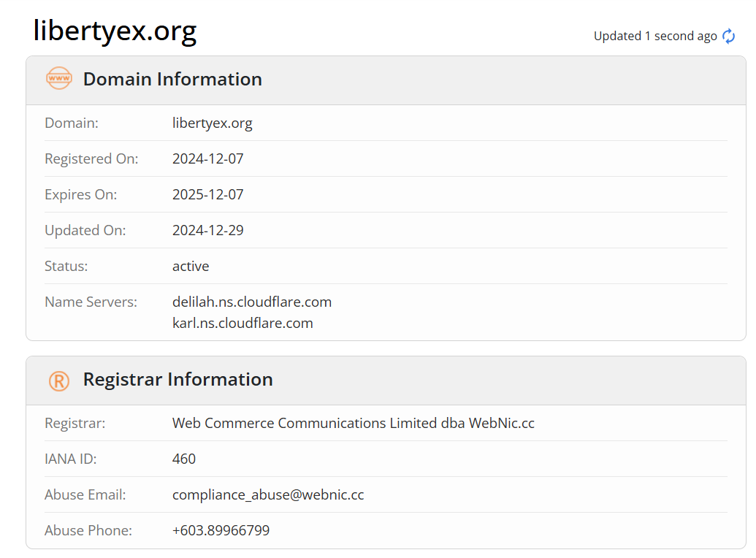Click the domain value libertyex.org
This screenshot has height=558, width=756.
(x=212, y=123)
